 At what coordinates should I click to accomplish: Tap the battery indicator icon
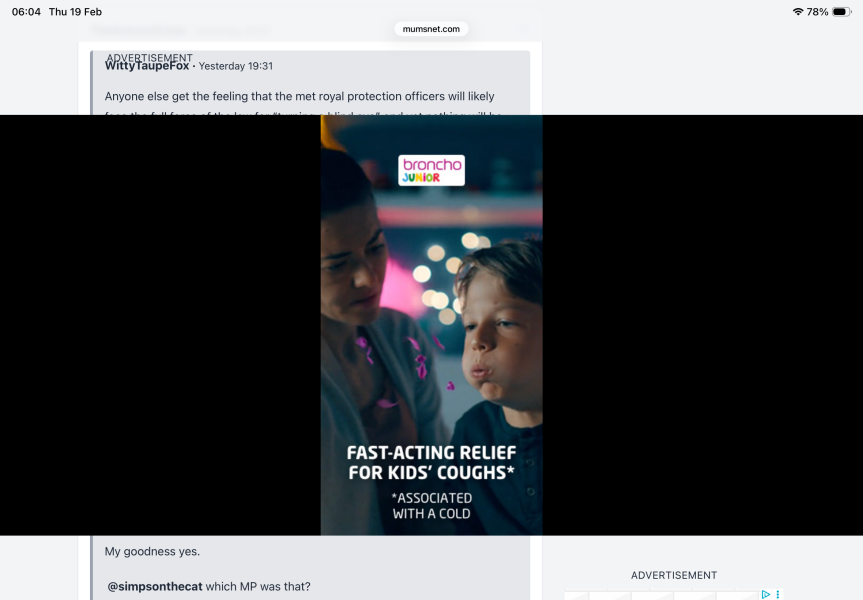[x=841, y=12]
